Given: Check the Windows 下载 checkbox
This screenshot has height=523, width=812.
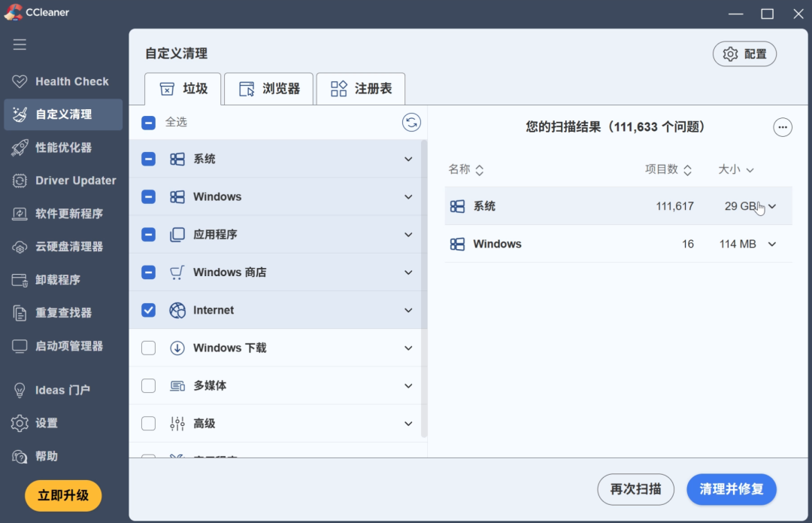Looking at the screenshot, I should tap(149, 348).
